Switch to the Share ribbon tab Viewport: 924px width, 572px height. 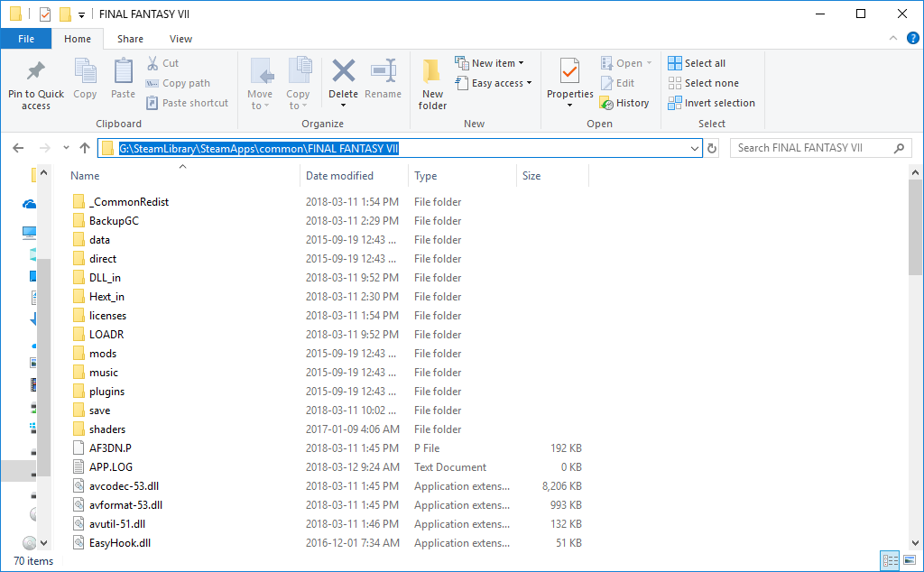click(130, 39)
